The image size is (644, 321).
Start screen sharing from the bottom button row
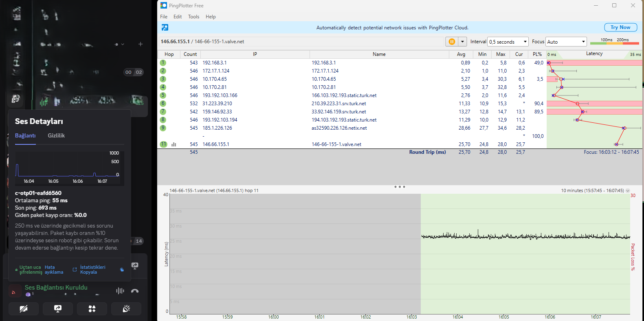58,309
